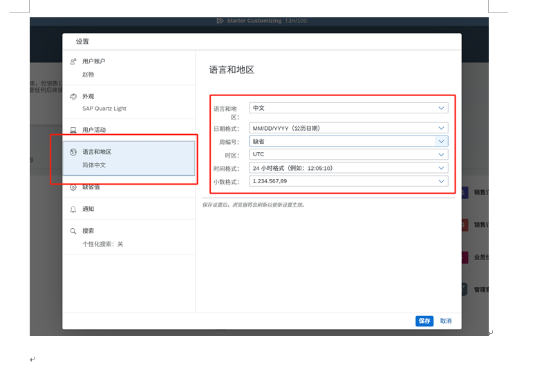Click the 通知 bell icon

tap(73, 209)
